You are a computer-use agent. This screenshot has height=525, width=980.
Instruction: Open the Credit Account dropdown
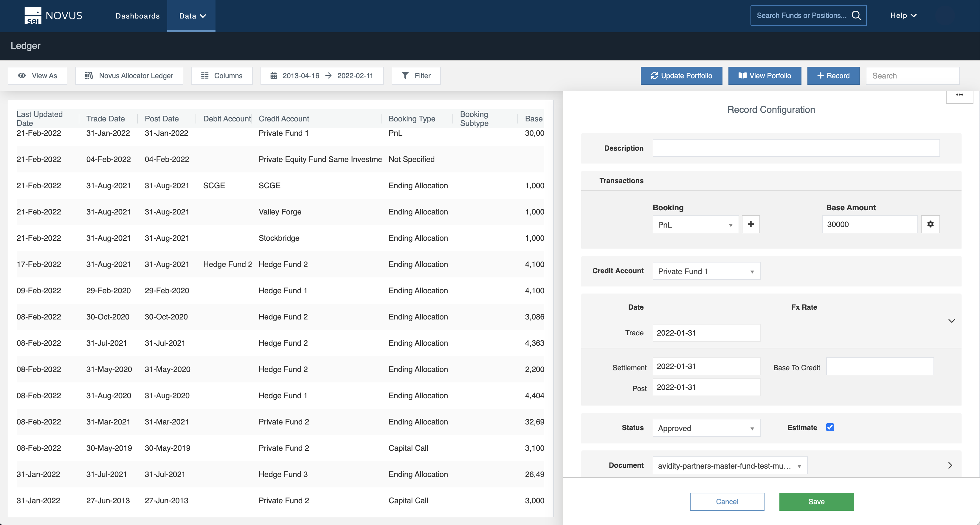pyautogui.click(x=706, y=271)
